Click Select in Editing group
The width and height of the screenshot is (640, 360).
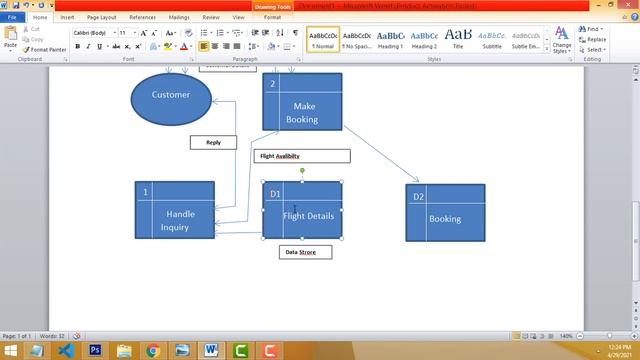point(592,50)
